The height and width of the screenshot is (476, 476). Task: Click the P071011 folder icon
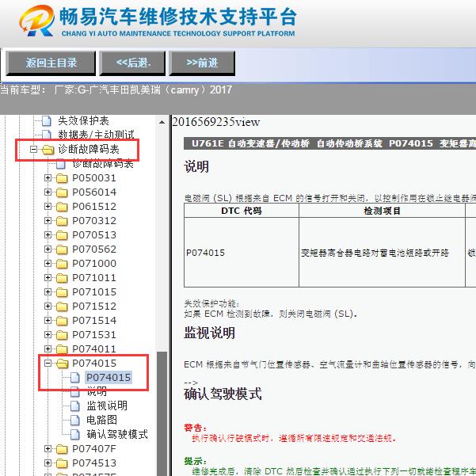[62, 278]
